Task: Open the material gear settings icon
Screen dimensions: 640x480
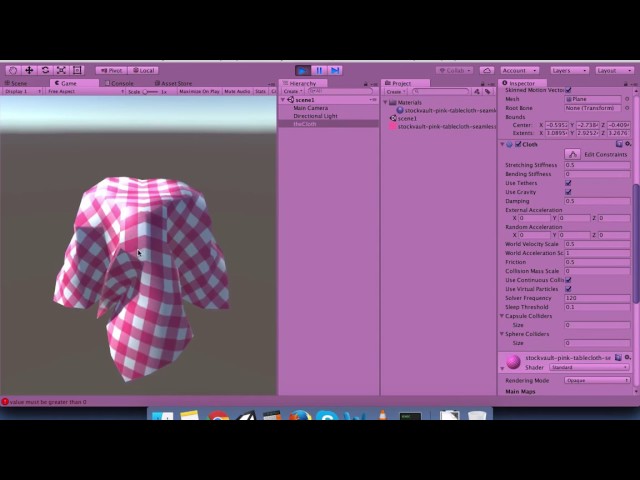Action: pyautogui.click(x=628, y=358)
